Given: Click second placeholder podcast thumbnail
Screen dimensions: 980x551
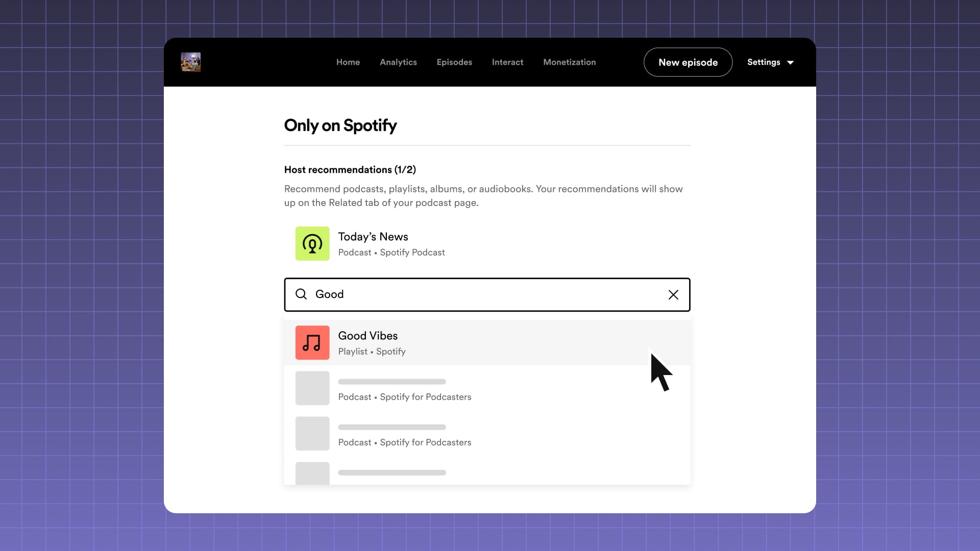Looking at the screenshot, I should click(312, 434).
